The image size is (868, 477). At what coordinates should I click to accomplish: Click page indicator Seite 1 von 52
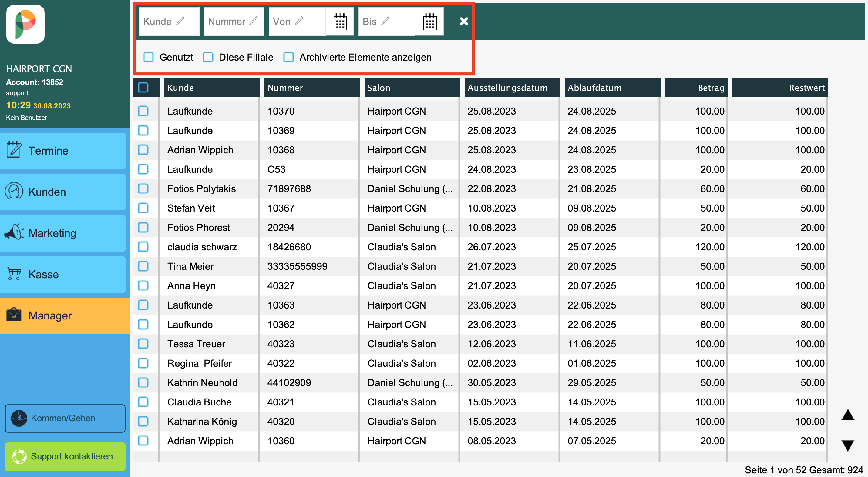point(776,470)
